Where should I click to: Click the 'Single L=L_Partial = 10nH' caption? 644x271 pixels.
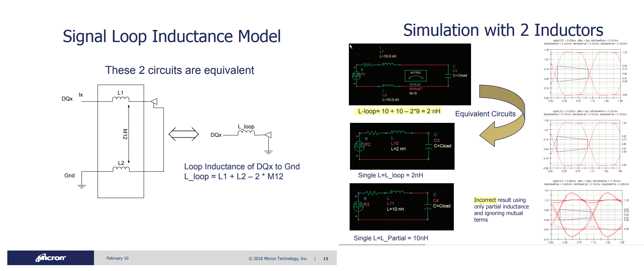coord(391,238)
